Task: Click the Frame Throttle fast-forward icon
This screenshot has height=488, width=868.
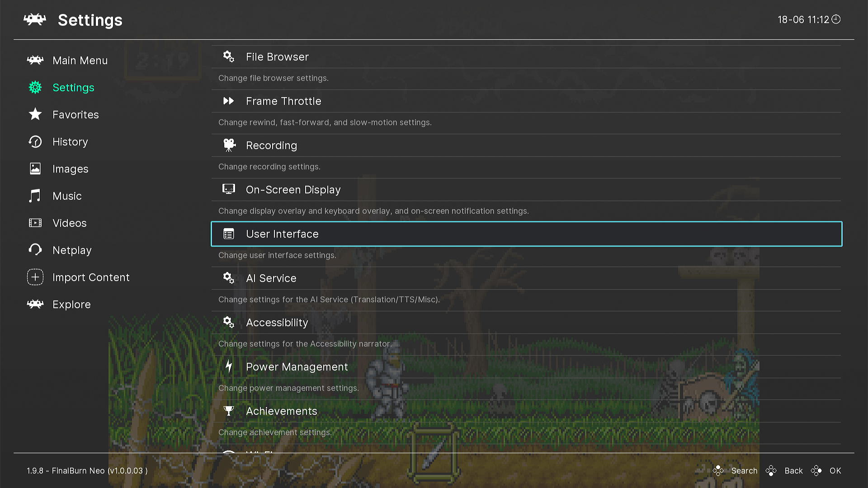Action: point(229,101)
